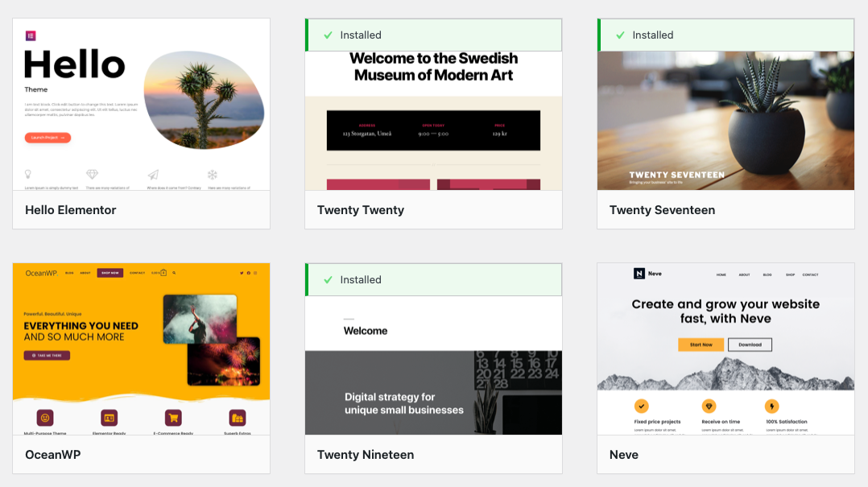Click the checkmark icon above Fixed price projects
This screenshot has width=868, height=487.
pos(642,407)
